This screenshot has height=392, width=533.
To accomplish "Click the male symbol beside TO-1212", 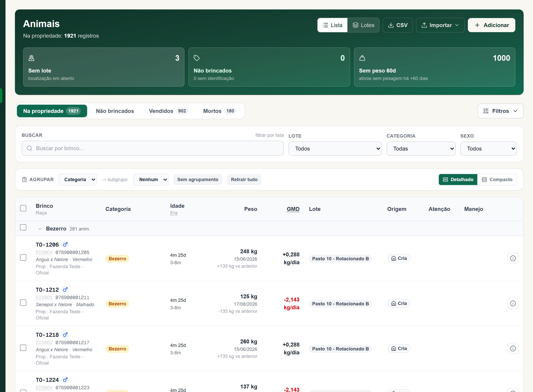I will pyautogui.click(x=65, y=289).
